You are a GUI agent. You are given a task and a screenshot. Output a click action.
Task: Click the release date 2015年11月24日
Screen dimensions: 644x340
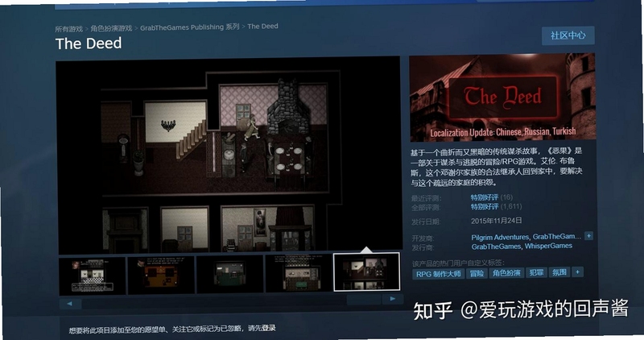click(x=496, y=221)
